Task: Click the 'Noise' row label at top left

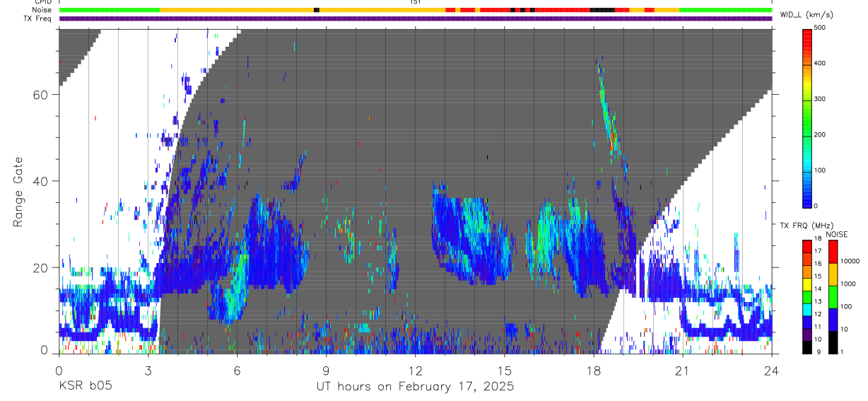Action: point(42,10)
